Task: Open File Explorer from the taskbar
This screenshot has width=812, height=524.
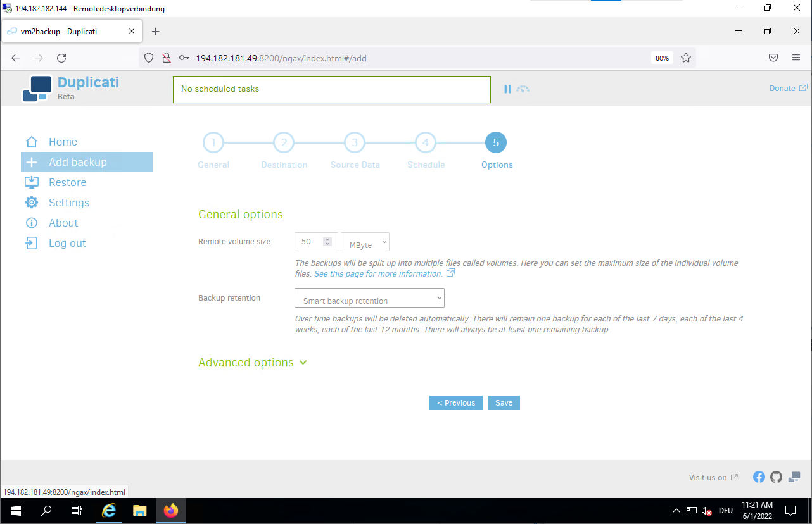Action: (x=140, y=511)
